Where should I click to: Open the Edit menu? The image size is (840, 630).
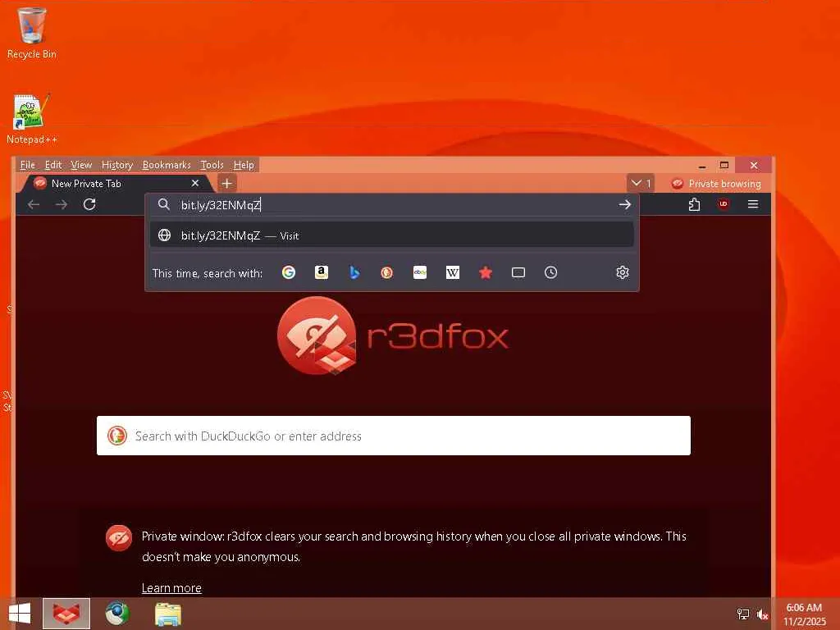(x=53, y=165)
